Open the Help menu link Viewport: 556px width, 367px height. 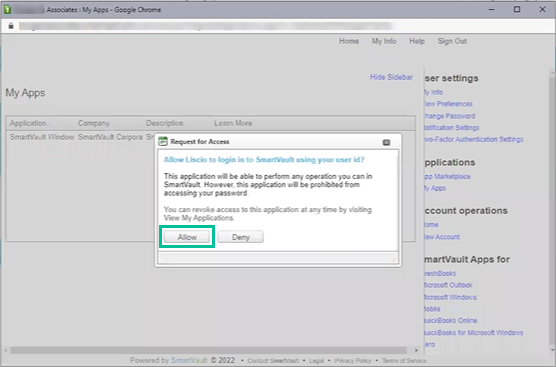click(x=417, y=41)
